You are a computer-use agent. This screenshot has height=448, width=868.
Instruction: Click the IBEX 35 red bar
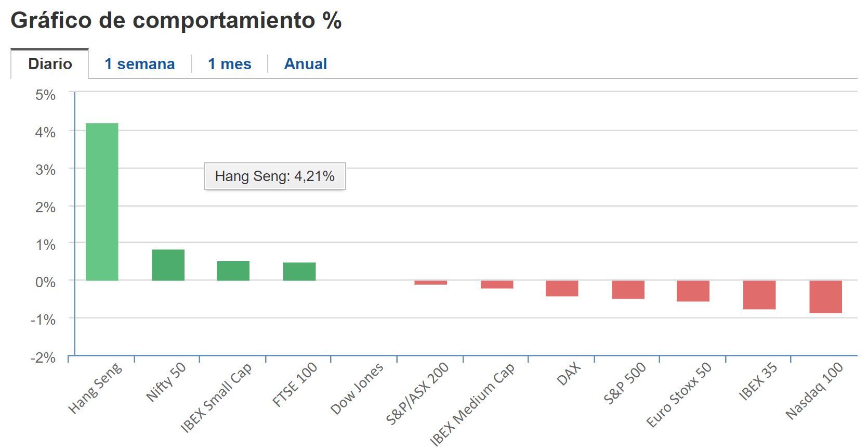point(759,295)
